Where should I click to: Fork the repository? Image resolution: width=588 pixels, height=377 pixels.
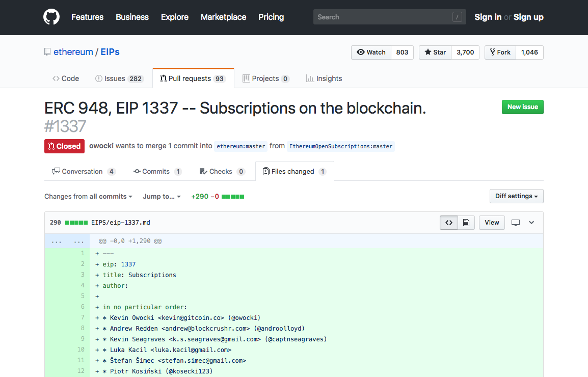(500, 52)
